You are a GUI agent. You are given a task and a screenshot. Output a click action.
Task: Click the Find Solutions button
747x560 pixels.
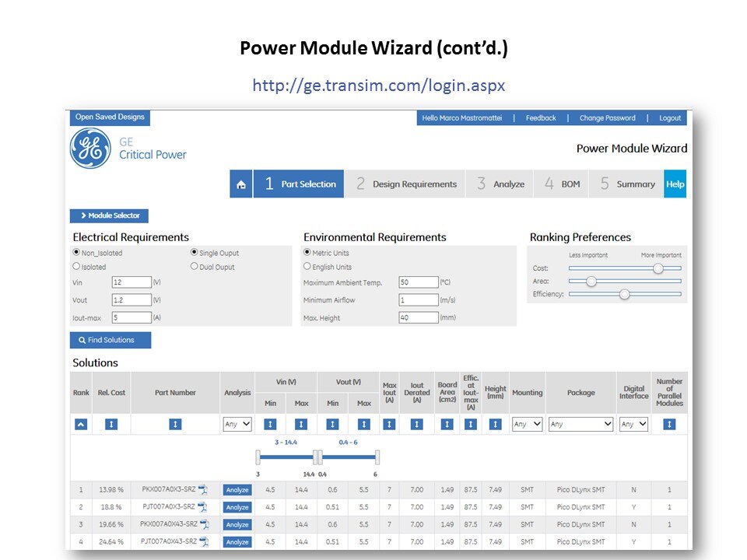(x=110, y=340)
